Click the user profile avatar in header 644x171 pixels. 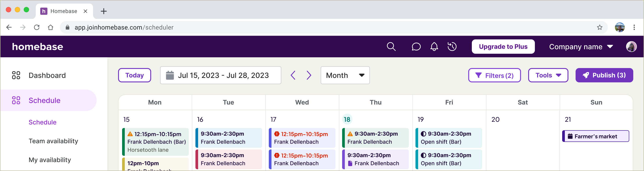631,47
